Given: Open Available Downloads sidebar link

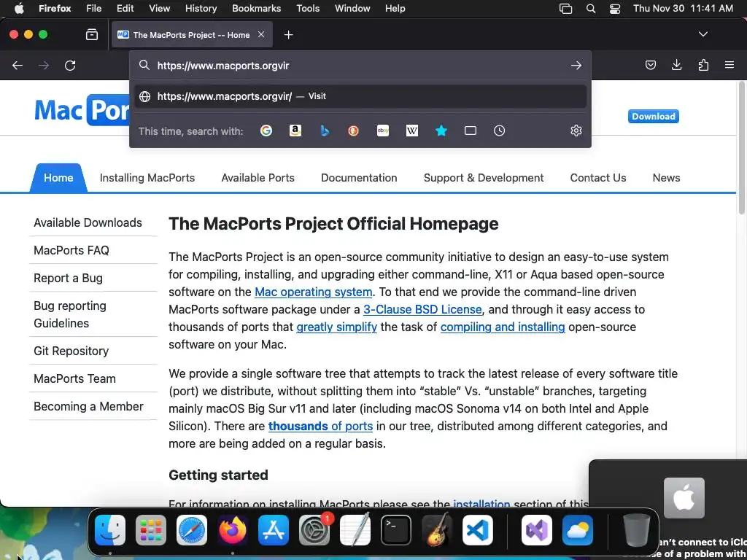Looking at the screenshot, I should (88, 222).
